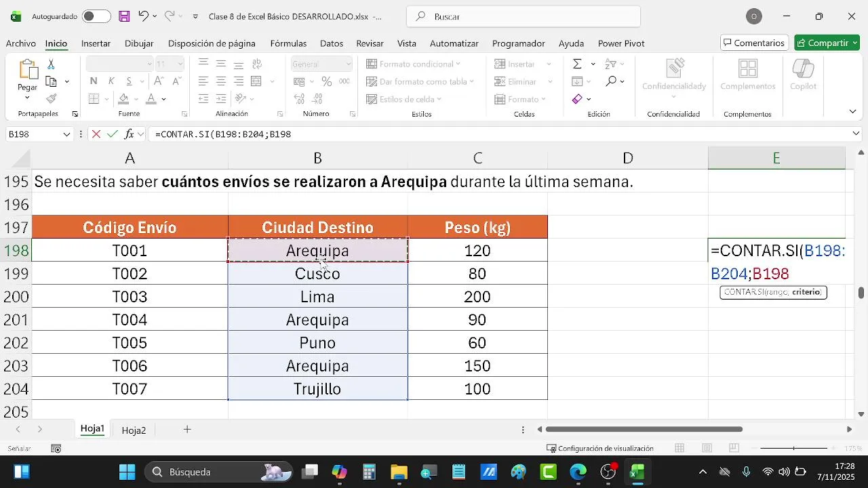Toggle Bold (N) formatting
The width and height of the screenshot is (868, 488).
[x=94, y=81]
